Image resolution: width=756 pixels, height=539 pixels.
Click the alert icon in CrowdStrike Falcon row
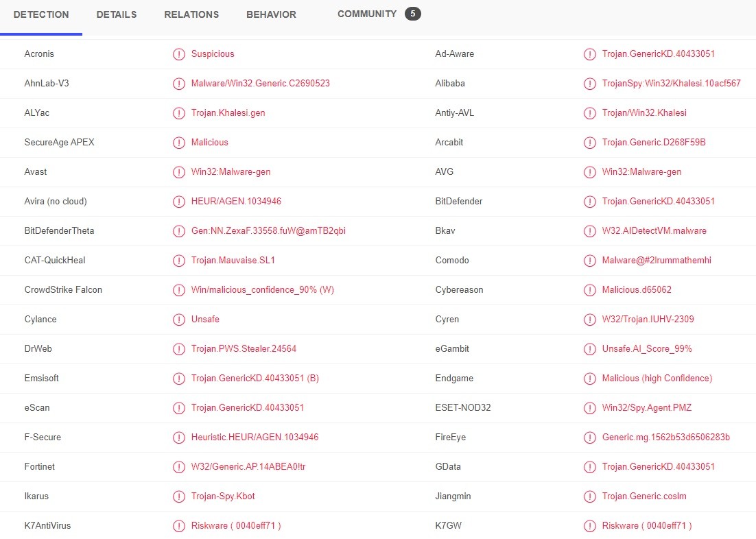(x=179, y=290)
